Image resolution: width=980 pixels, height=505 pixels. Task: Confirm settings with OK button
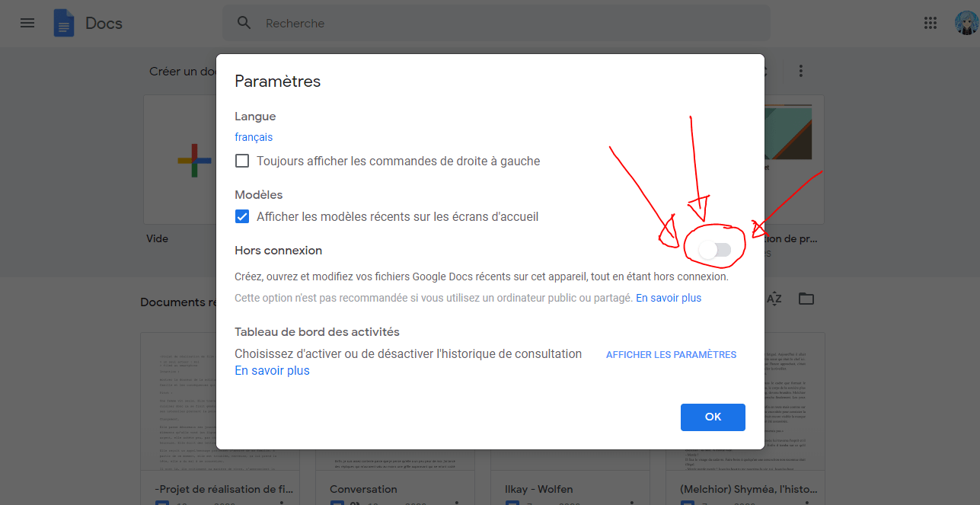pyautogui.click(x=713, y=417)
